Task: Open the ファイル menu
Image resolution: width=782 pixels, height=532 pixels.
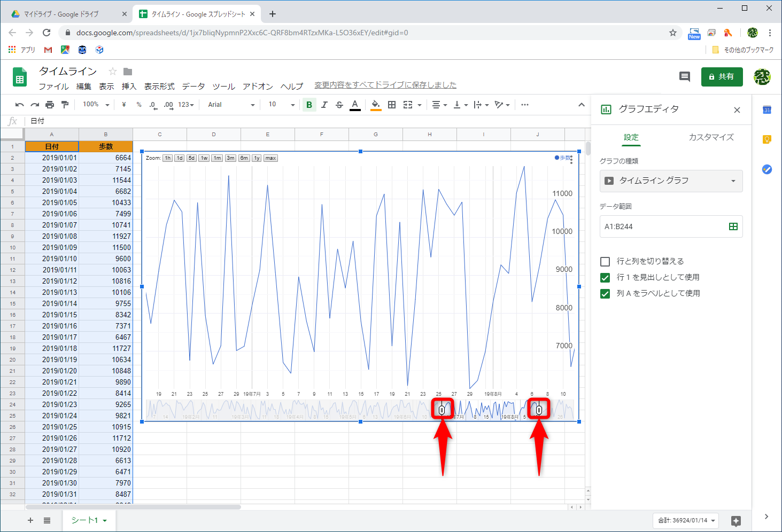Action: tap(53, 86)
